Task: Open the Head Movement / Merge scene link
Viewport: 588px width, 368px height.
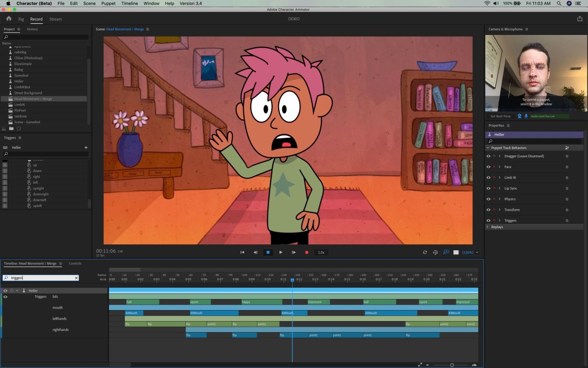Action: pos(124,29)
